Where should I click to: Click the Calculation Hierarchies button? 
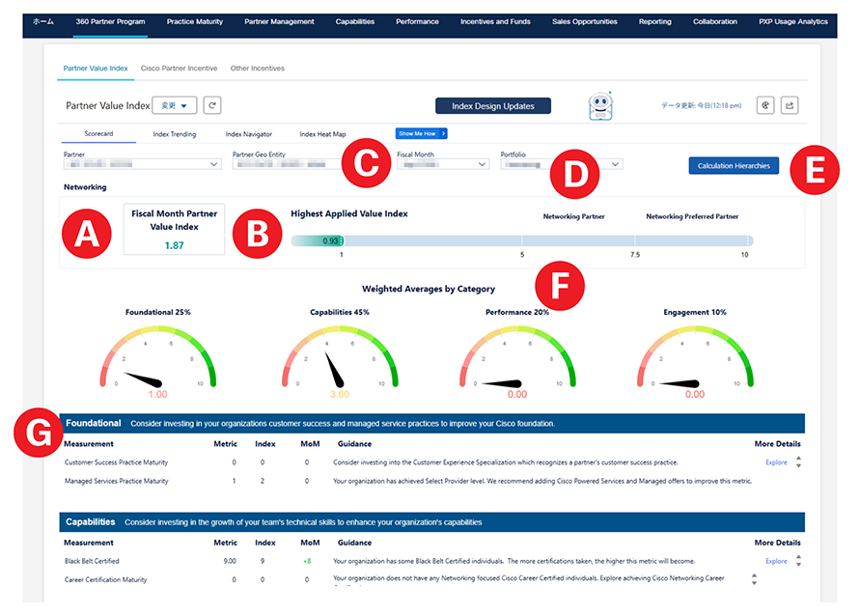tap(734, 165)
